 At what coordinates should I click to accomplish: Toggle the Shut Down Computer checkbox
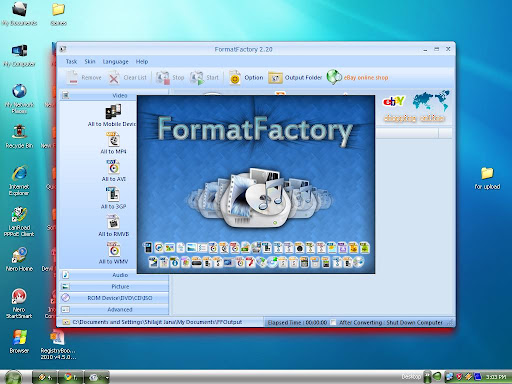click(333, 322)
